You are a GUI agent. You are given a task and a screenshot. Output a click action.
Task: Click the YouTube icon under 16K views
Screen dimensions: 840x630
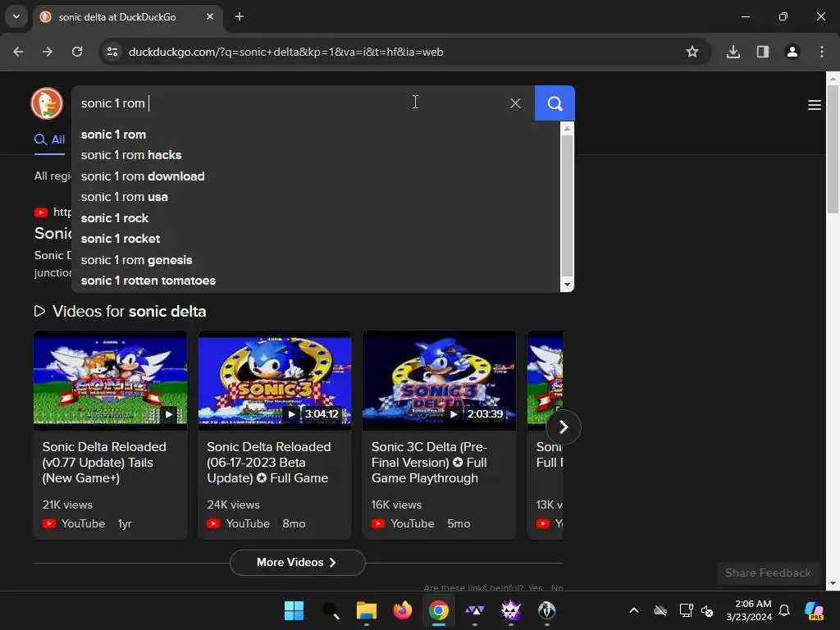click(377, 524)
